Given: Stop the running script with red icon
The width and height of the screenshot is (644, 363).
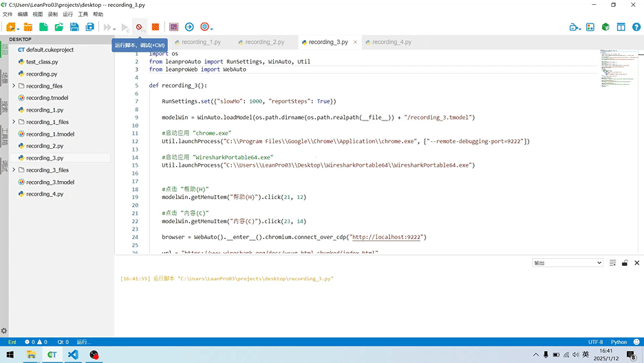Looking at the screenshot, I should (x=139, y=27).
